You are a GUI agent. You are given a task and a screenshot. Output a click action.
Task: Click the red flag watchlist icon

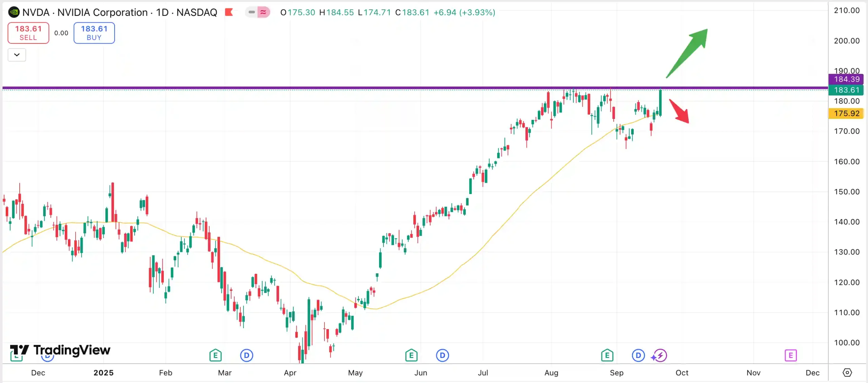229,13
